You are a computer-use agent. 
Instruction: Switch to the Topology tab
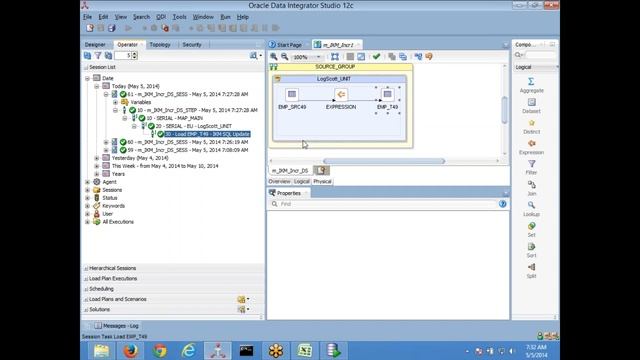point(160,44)
